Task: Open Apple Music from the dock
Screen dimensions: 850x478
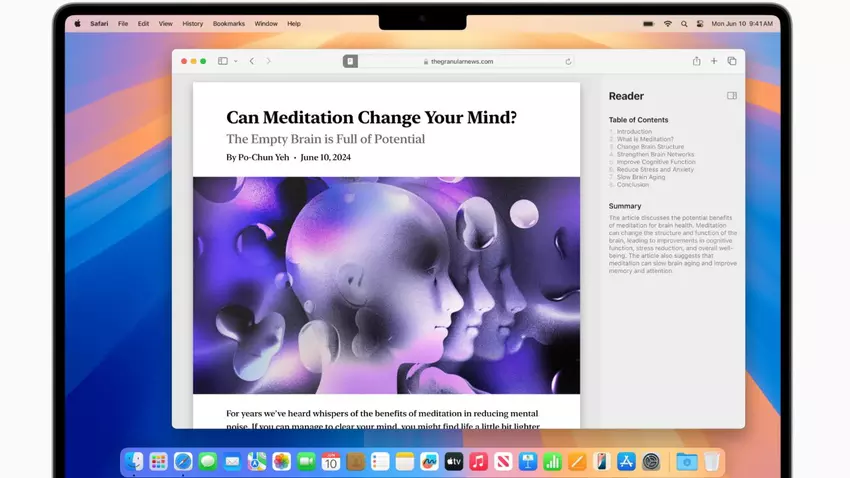Action: [x=478, y=461]
